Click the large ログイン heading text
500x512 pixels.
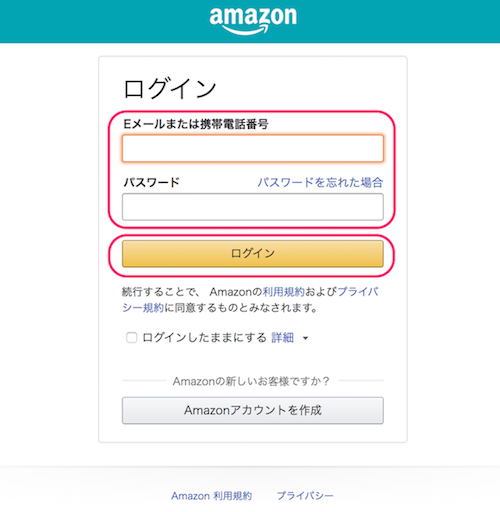(x=170, y=89)
